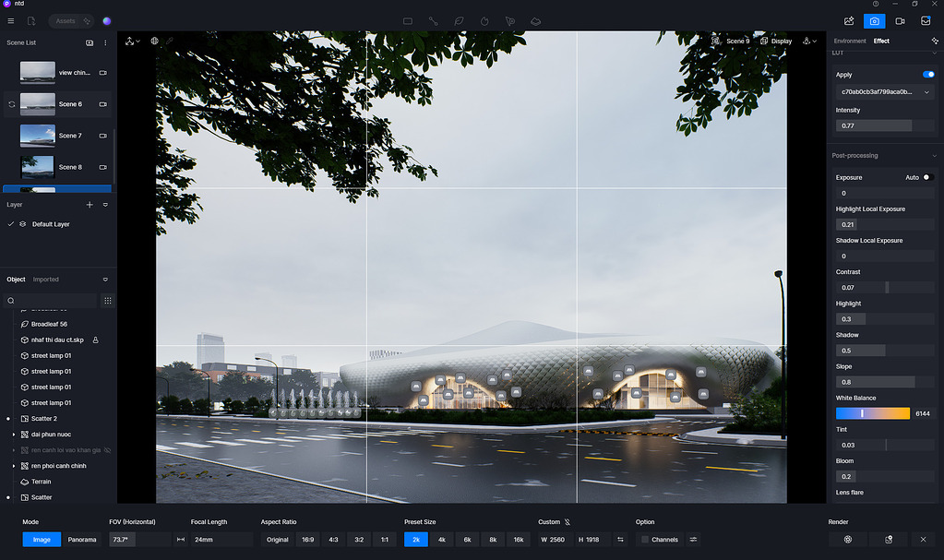Enable the Channels checkbox in Option section
Screen dimensions: 944x560
tap(645, 539)
